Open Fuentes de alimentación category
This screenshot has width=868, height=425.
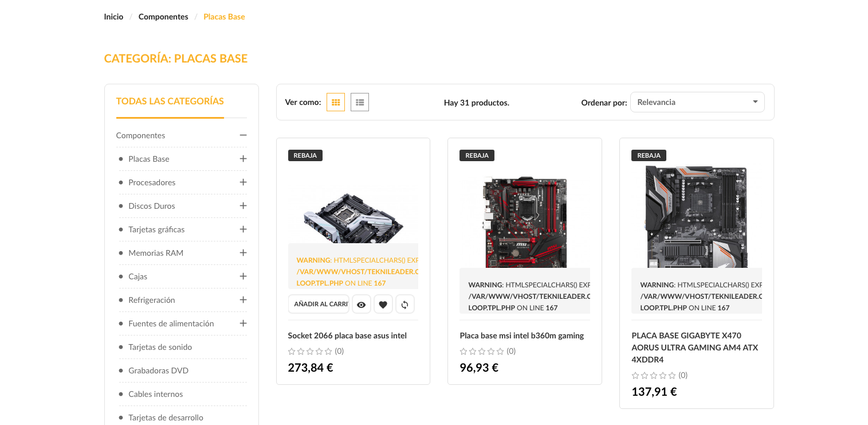click(171, 323)
